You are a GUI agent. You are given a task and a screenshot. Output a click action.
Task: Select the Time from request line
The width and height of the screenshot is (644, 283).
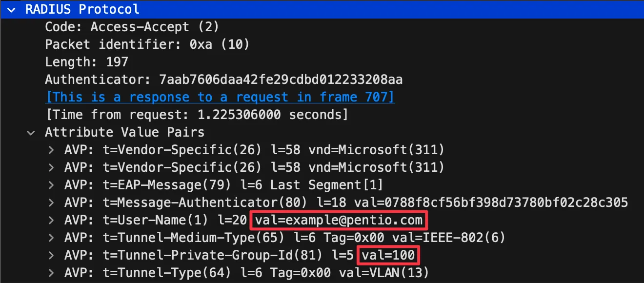(196, 115)
